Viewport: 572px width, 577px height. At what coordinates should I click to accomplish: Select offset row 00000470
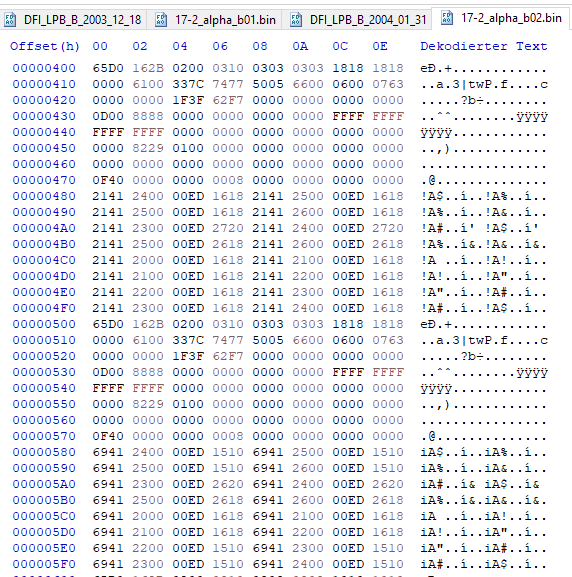pos(44,180)
